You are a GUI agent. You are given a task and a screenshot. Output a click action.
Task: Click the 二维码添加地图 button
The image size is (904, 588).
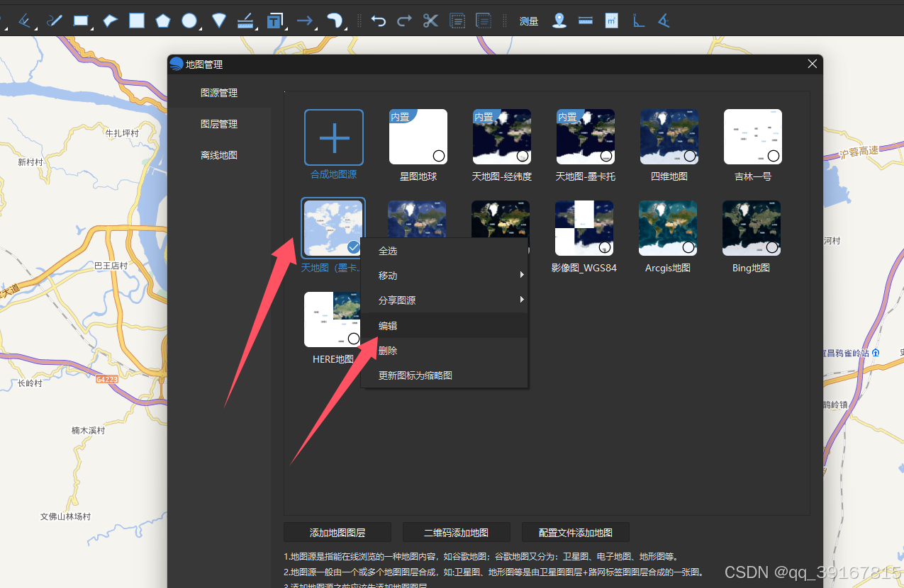tap(457, 533)
